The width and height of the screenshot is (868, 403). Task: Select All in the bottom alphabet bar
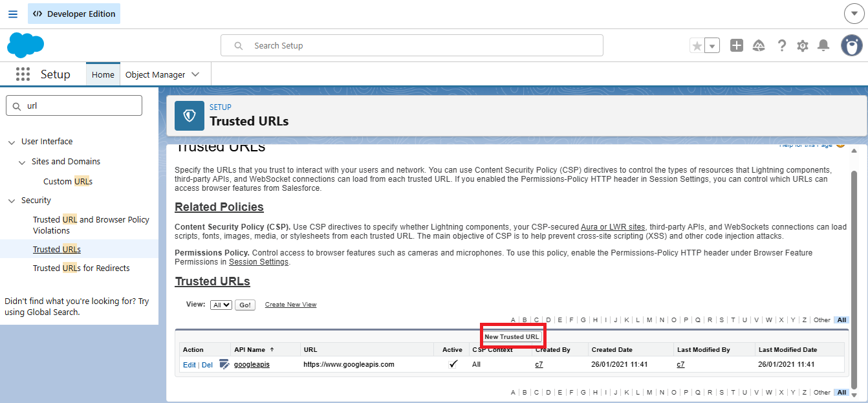click(x=841, y=393)
